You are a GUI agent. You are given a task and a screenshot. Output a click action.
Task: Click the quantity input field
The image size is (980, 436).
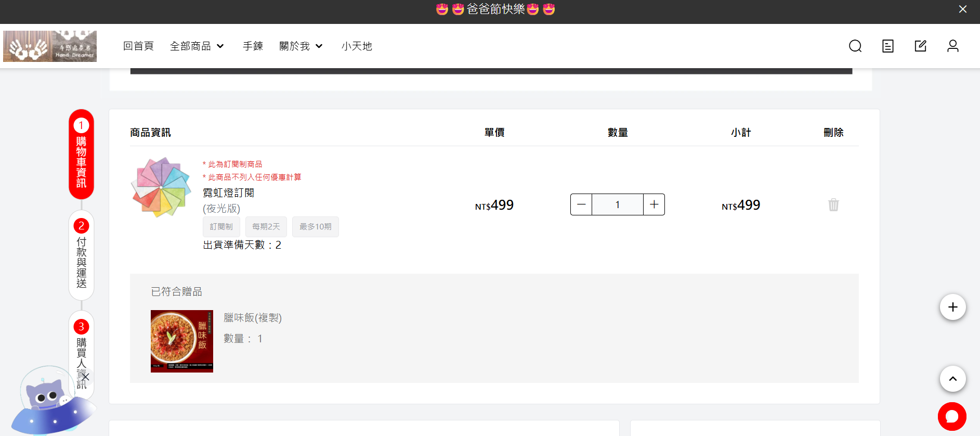pyautogui.click(x=618, y=204)
